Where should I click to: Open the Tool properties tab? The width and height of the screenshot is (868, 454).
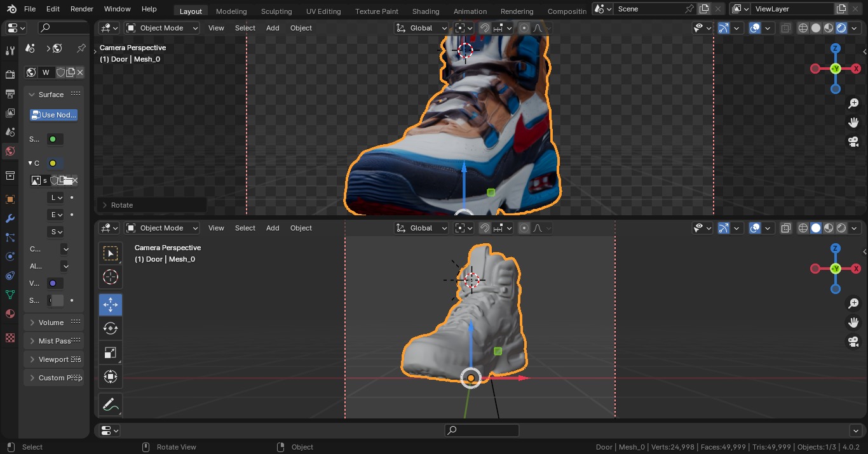click(10, 51)
